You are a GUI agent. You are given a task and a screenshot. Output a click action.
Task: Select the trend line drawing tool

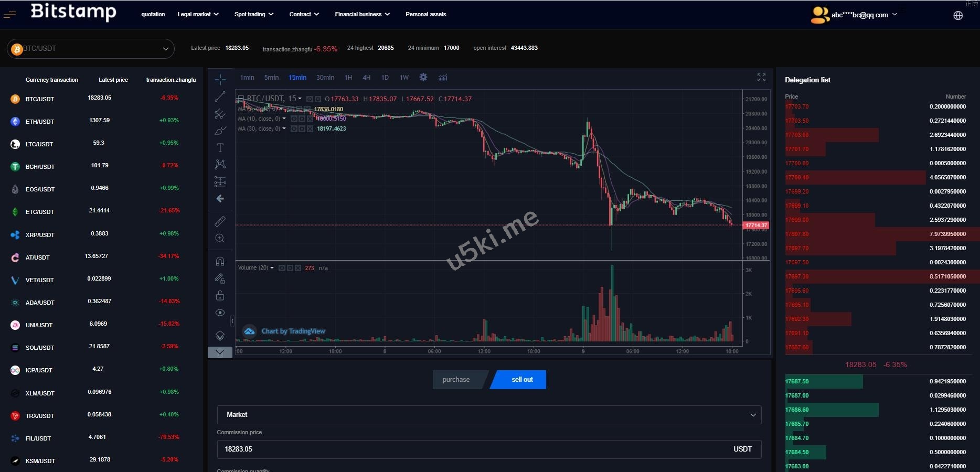[220, 96]
